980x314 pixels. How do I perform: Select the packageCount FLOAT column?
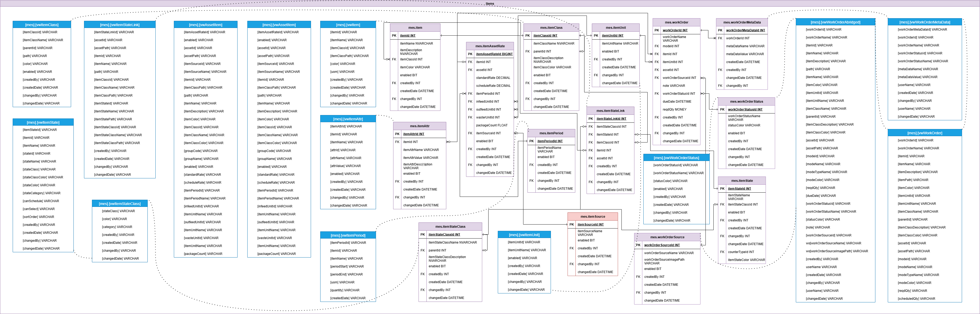tap(490, 125)
